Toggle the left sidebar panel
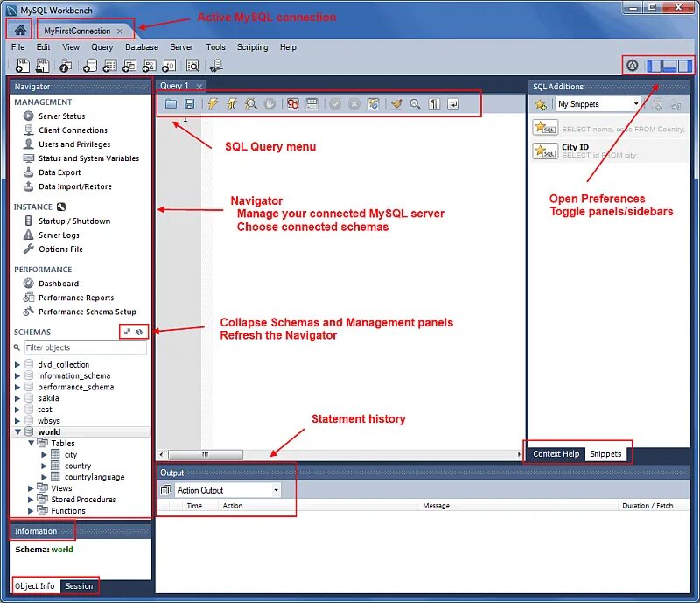 (654, 66)
